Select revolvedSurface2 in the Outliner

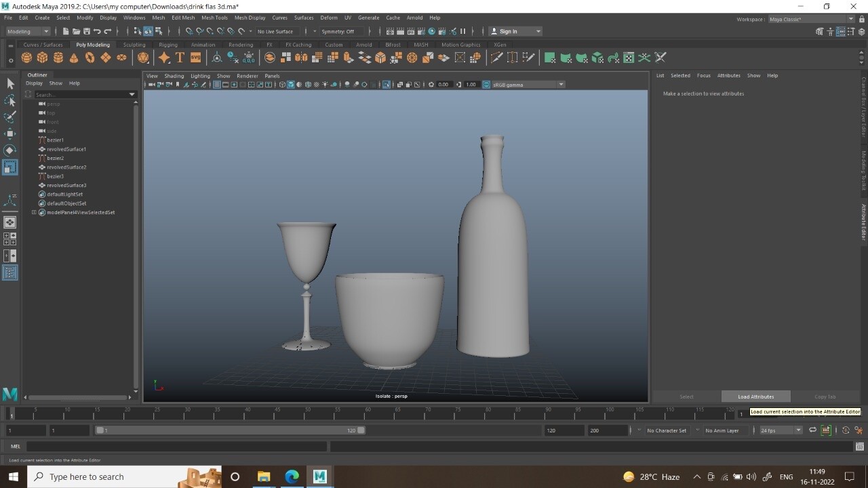[66, 167]
